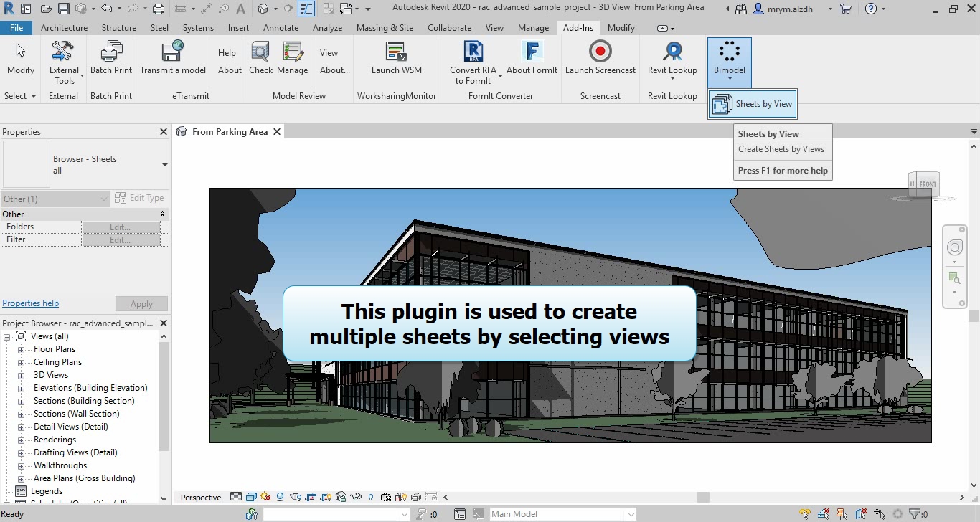Click the Properties help link
The height and width of the screenshot is (522, 980).
tap(31, 303)
